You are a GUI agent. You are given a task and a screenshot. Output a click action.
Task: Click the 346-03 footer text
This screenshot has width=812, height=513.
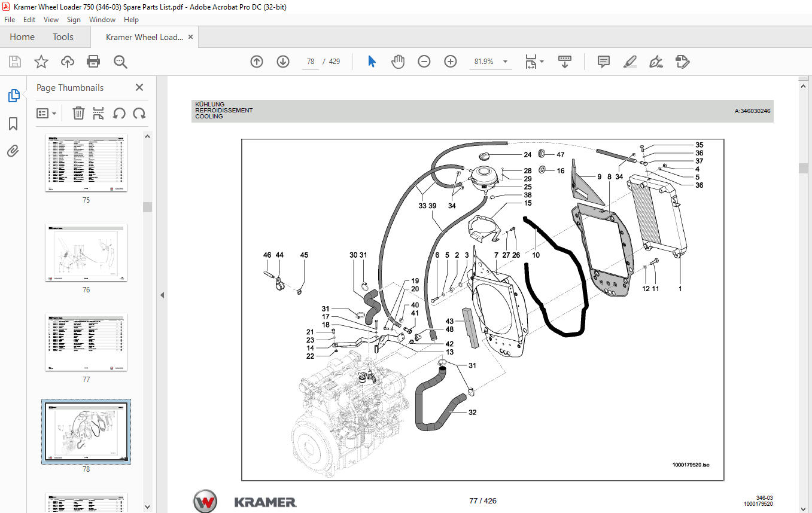(765, 497)
